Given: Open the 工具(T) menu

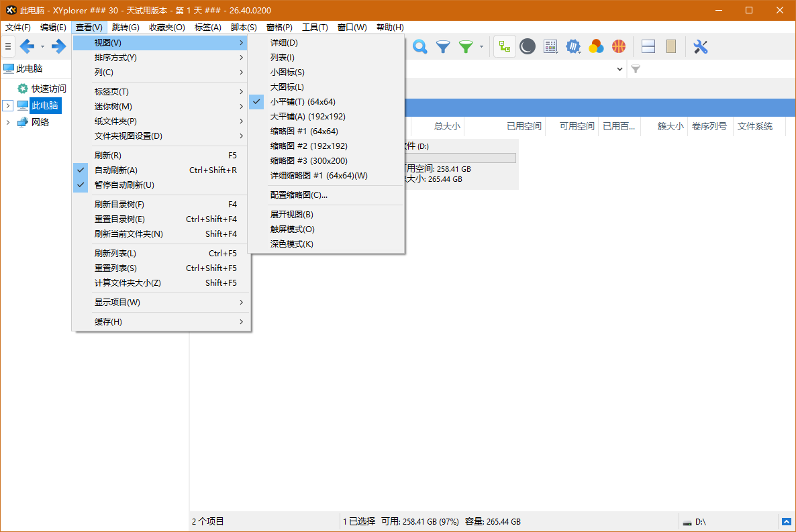Looking at the screenshot, I should click(x=315, y=28).
